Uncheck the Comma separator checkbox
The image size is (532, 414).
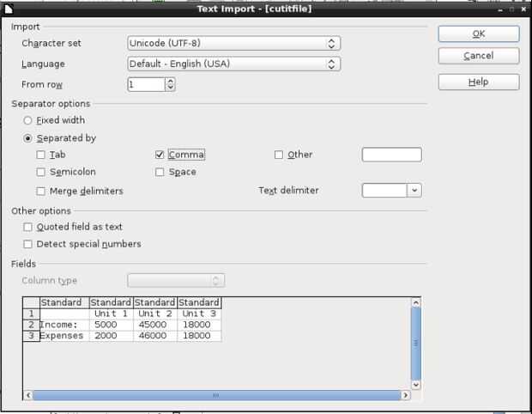click(160, 155)
